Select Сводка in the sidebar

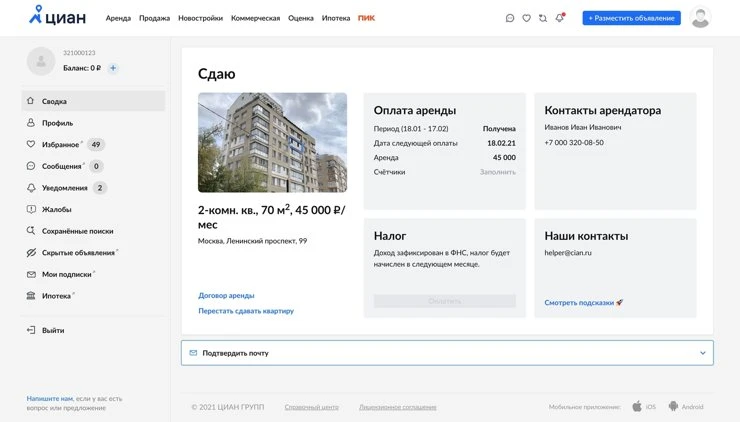tap(93, 101)
